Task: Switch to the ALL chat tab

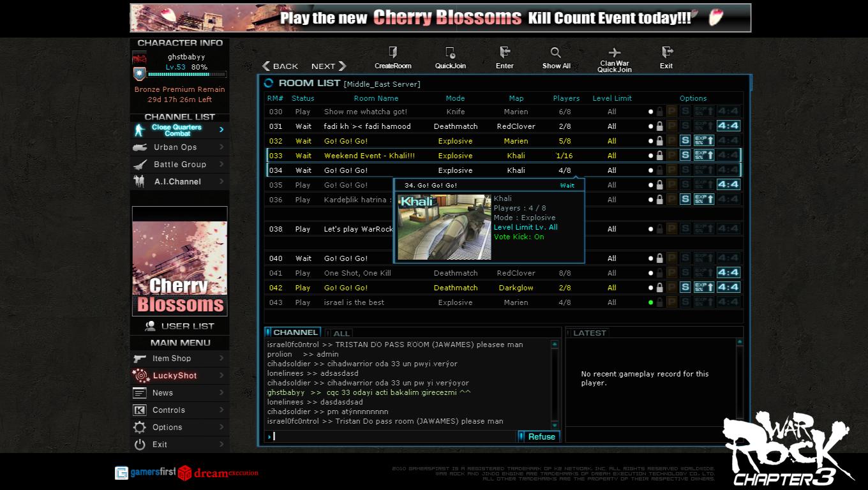Action: coord(339,333)
